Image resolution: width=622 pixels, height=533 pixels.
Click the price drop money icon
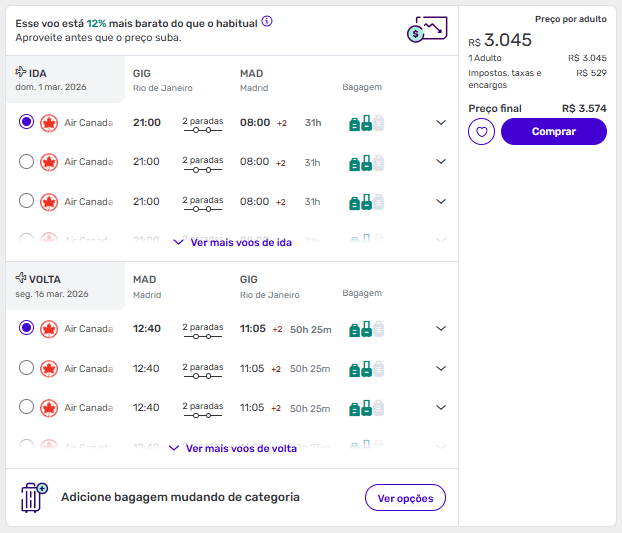point(427,30)
